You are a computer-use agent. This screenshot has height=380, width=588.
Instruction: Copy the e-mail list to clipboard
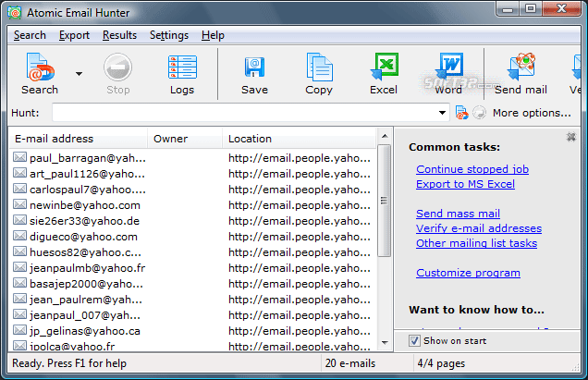319,74
